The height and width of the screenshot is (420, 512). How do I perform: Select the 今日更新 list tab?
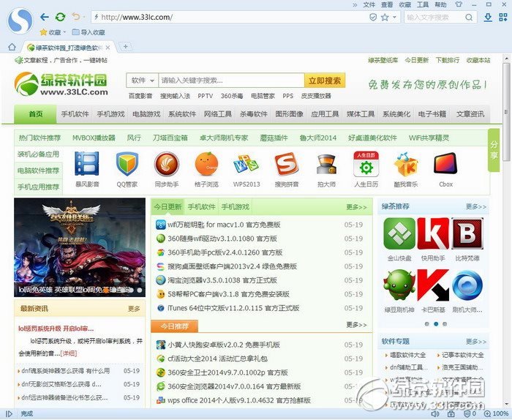167,207
